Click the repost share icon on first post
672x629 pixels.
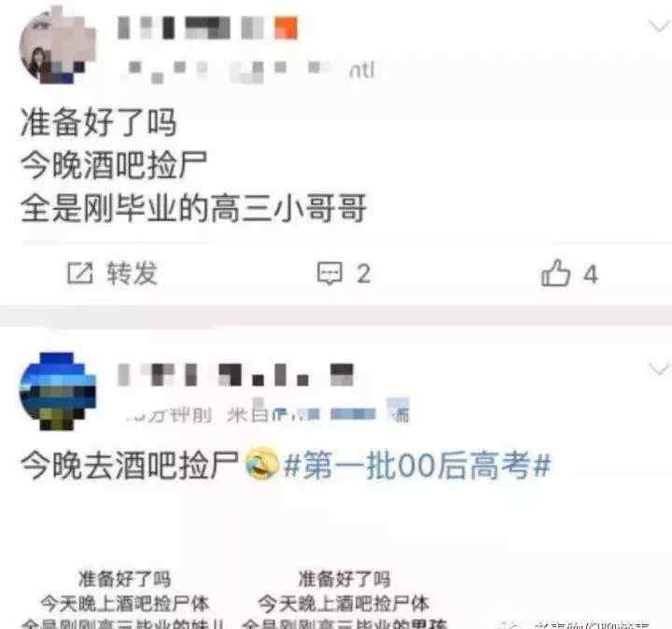(x=79, y=273)
